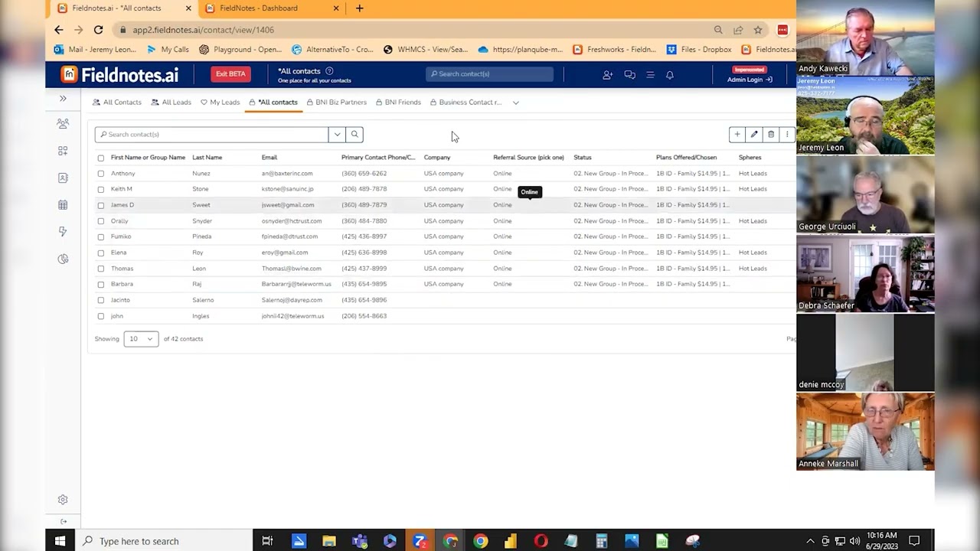The height and width of the screenshot is (551, 980).
Task: Open new browser tab with plus
Action: (x=360, y=8)
